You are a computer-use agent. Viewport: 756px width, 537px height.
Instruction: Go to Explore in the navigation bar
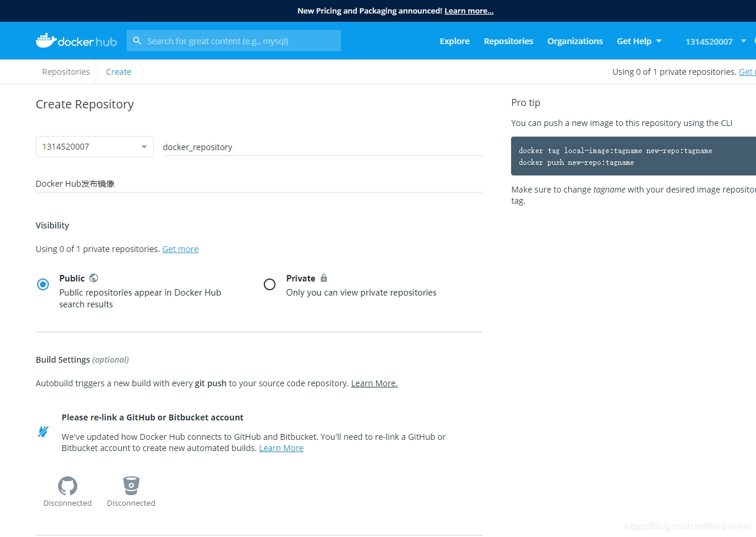(455, 41)
